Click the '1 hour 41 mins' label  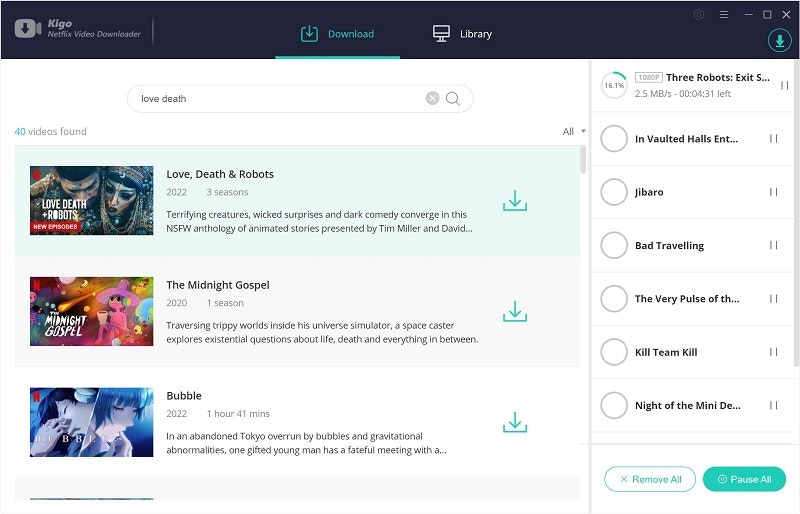point(238,413)
